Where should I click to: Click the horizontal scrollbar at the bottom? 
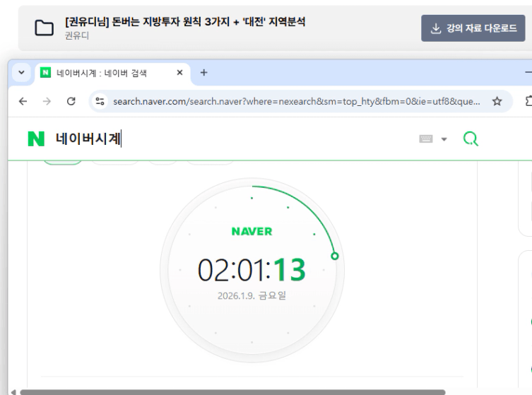[x=232, y=392]
